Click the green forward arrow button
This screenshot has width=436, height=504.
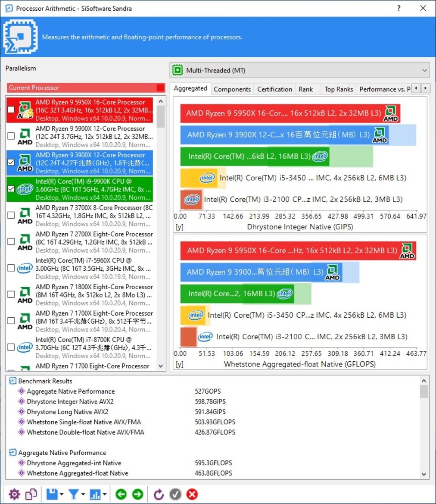(x=138, y=494)
